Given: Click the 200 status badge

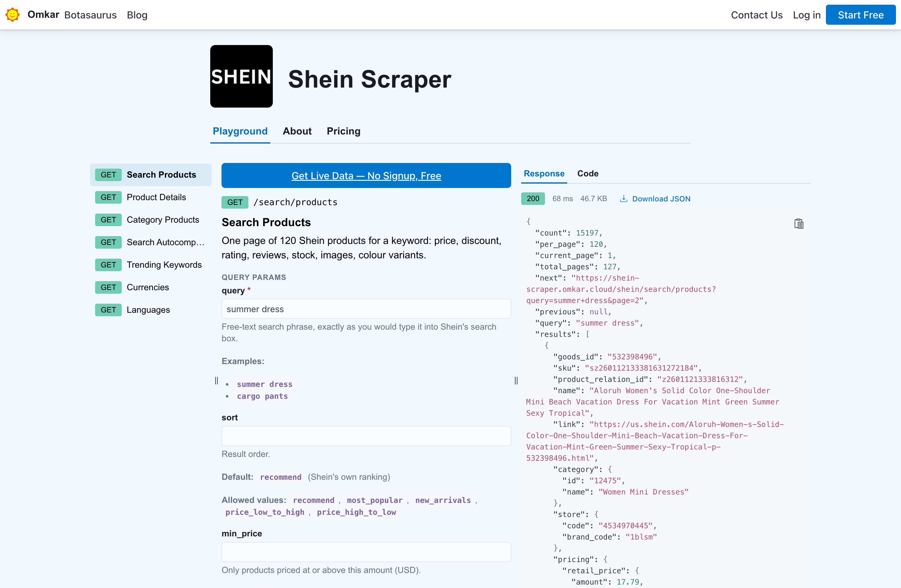Looking at the screenshot, I should click(533, 199).
